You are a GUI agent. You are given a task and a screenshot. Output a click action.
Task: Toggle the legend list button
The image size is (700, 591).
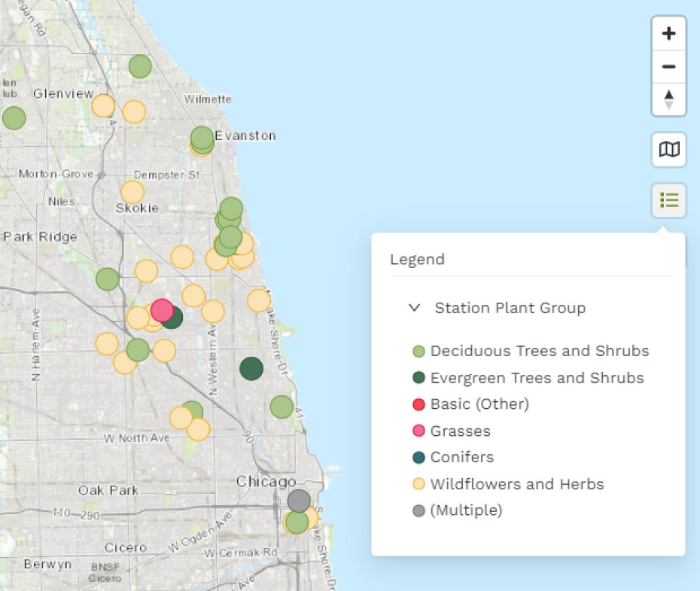(668, 200)
